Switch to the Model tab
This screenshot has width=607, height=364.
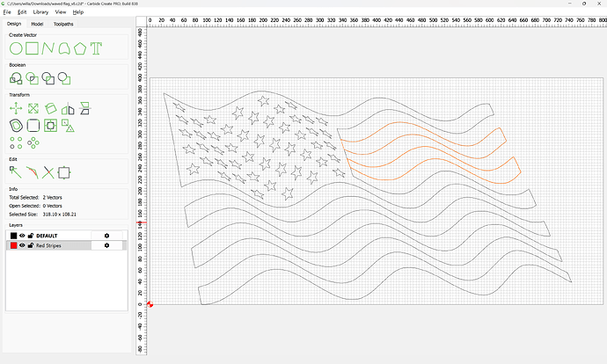(37, 24)
